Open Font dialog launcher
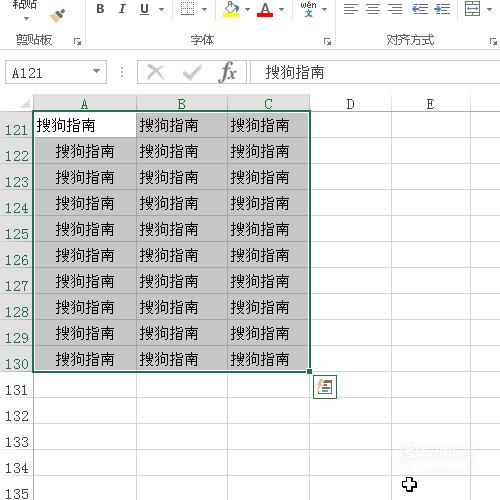This screenshot has width=500, height=500. (327, 41)
